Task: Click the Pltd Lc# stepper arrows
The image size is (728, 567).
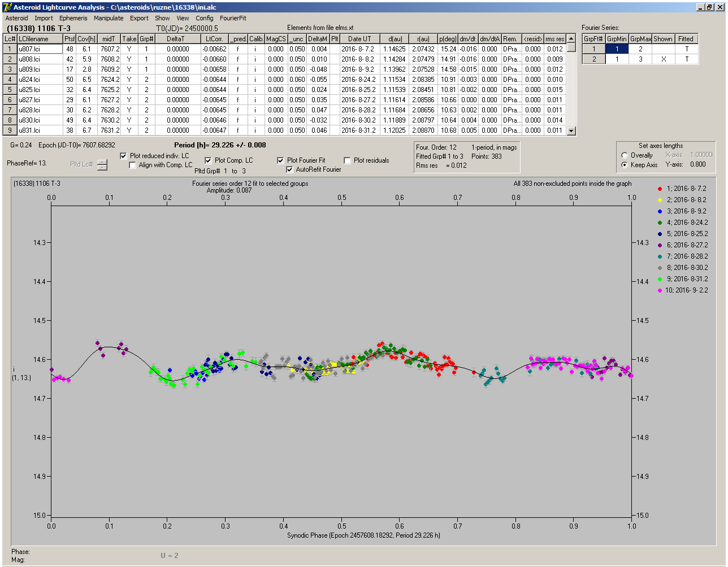Action: pyautogui.click(x=102, y=165)
